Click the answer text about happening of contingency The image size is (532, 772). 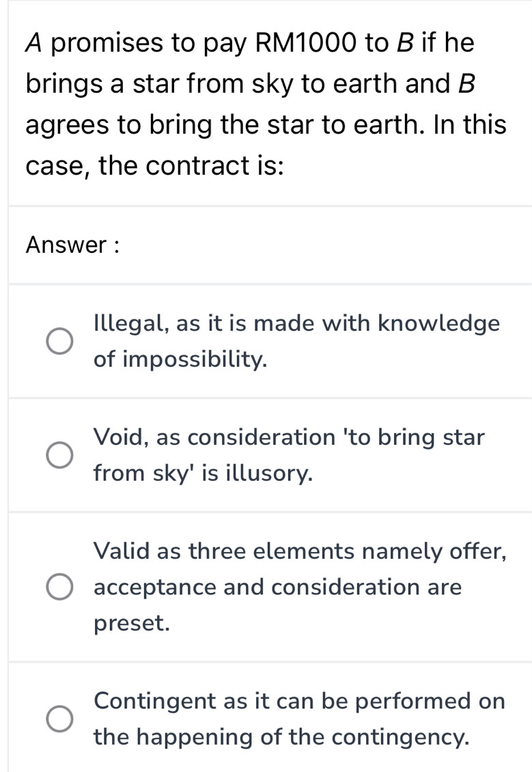pyautogui.click(x=300, y=719)
